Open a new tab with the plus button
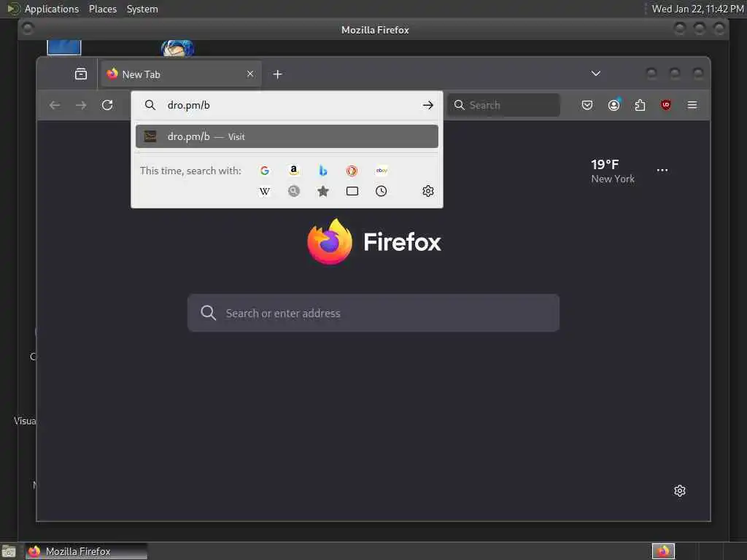This screenshot has width=747, height=560. (x=278, y=74)
